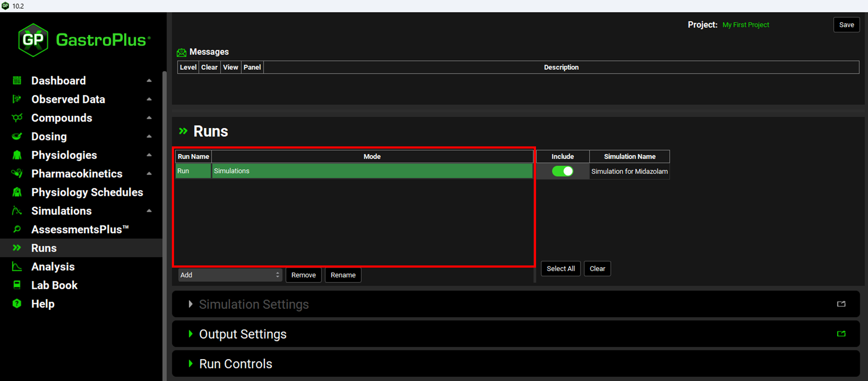Open the Analysis menu item
The width and height of the screenshot is (868, 381).
pos(53,267)
